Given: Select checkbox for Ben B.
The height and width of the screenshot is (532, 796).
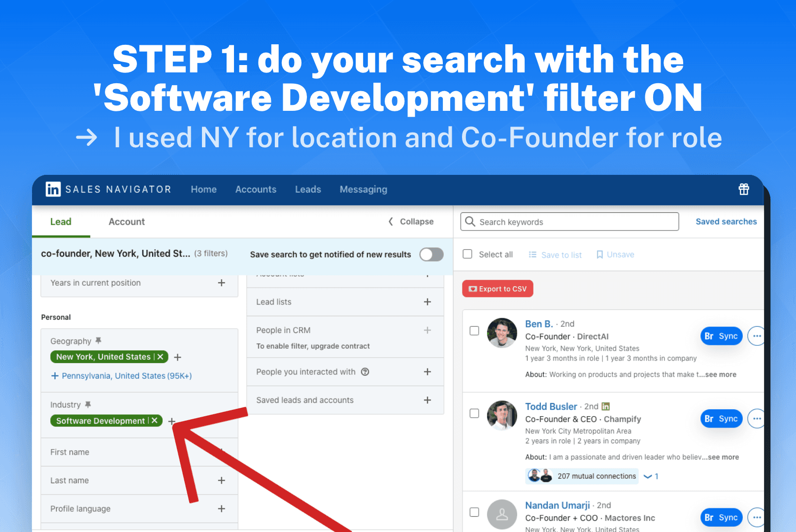Looking at the screenshot, I should [474, 331].
